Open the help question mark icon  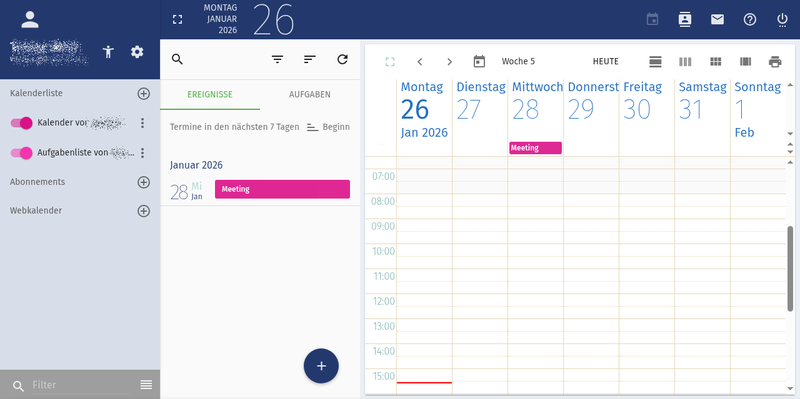pyautogui.click(x=749, y=19)
